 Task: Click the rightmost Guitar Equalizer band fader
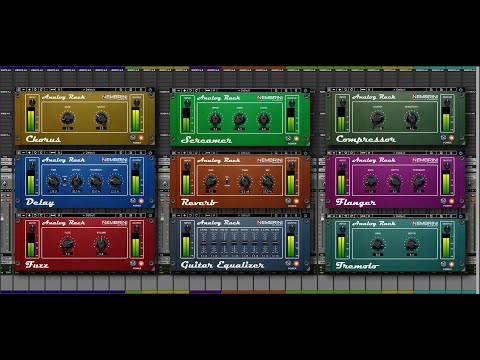point(275,243)
